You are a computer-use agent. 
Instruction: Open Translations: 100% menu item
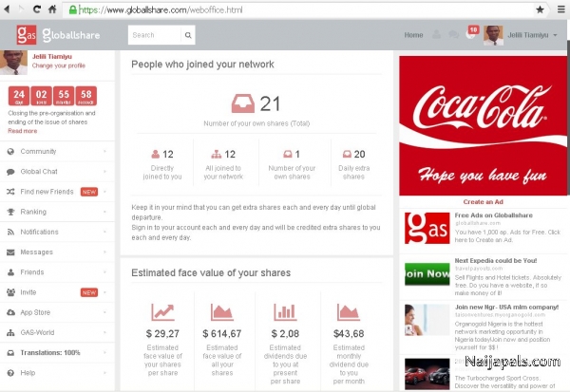coord(57,353)
